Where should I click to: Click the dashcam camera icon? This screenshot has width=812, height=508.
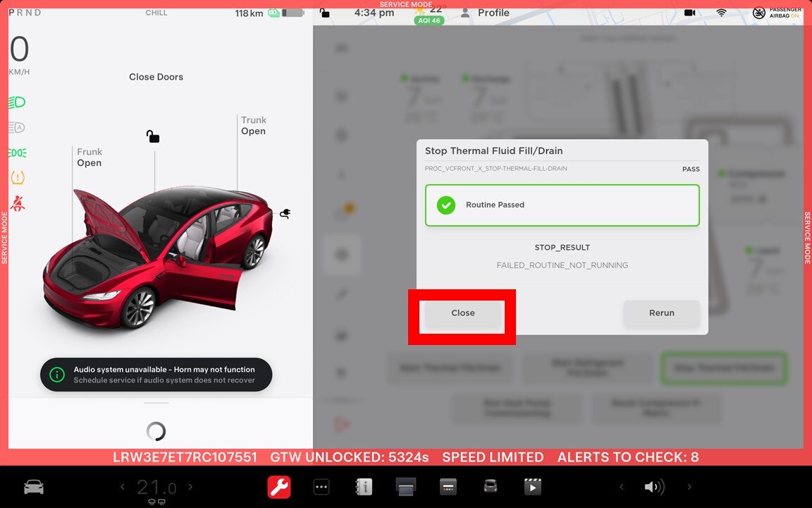tap(689, 13)
